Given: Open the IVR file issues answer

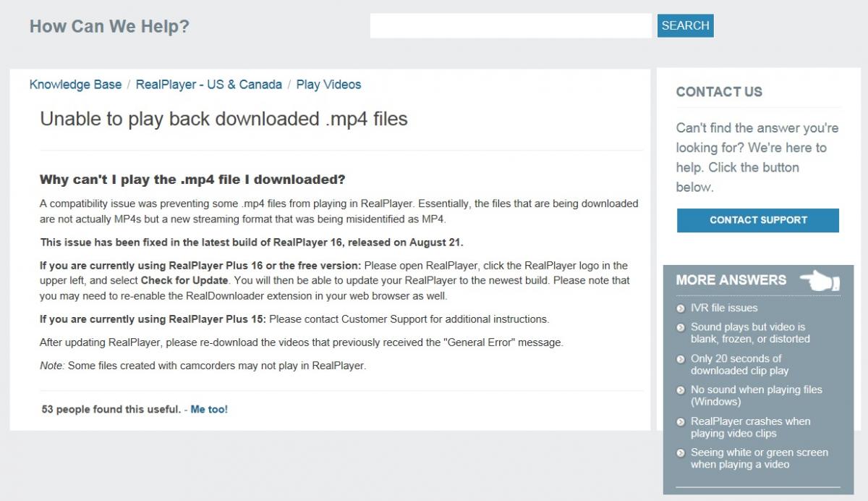Looking at the screenshot, I should click(x=724, y=308).
